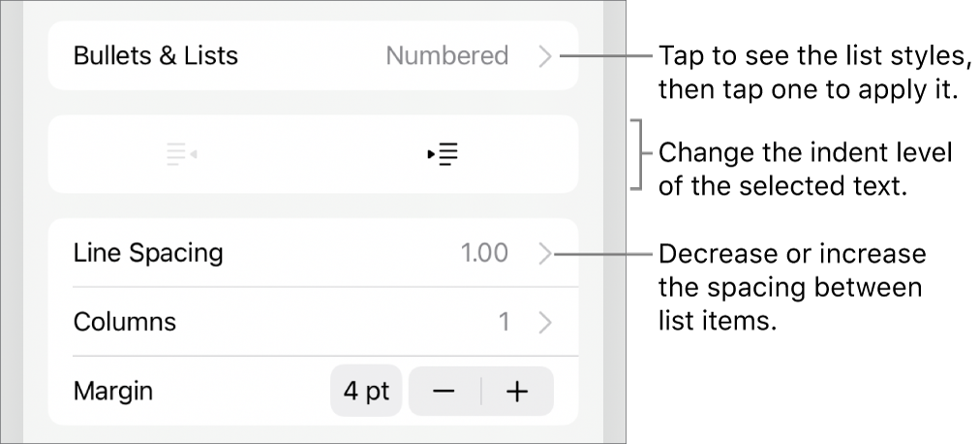Image resolution: width=980 pixels, height=444 pixels.
Task: Open the Columns row label
Action: (x=125, y=322)
